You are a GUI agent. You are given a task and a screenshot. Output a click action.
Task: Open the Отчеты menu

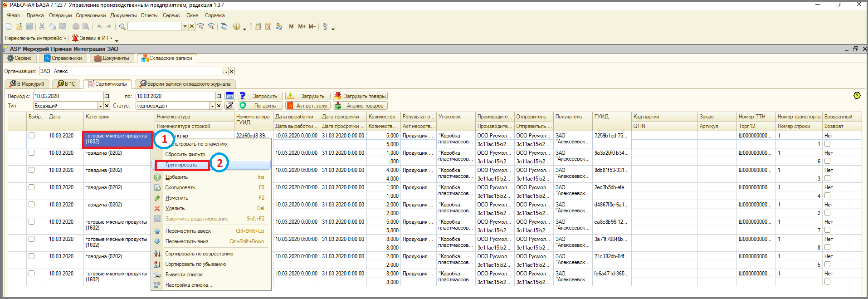149,15
